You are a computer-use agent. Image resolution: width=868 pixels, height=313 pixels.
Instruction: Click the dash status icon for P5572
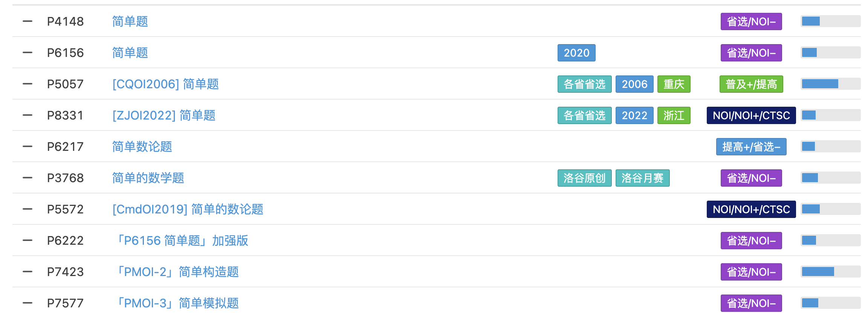[x=28, y=209]
